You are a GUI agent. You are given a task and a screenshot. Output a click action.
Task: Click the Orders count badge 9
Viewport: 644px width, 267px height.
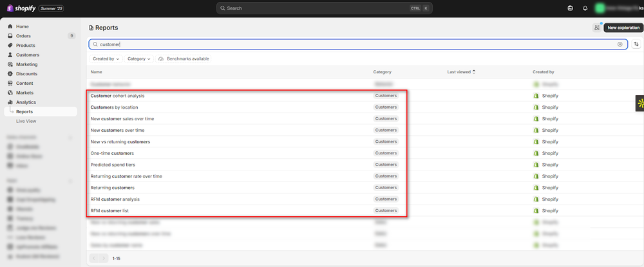point(71,35)
